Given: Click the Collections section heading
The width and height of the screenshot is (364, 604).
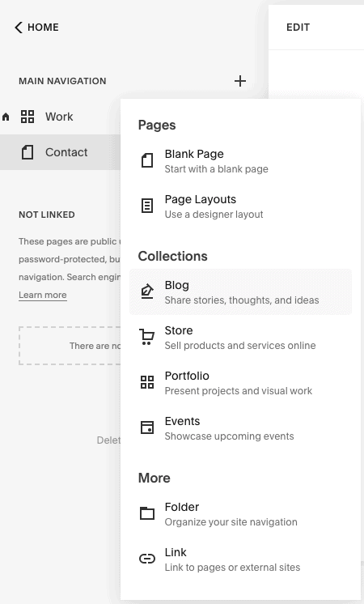Looking at the screenshot, I should [172, 256].
